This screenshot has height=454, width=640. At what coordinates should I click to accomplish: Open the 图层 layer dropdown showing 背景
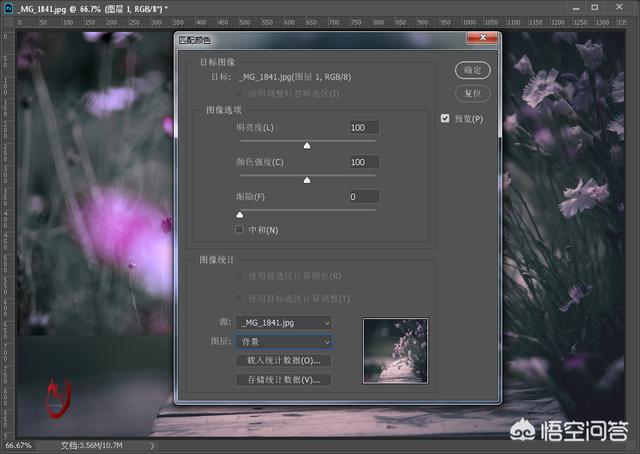(284, 342)
